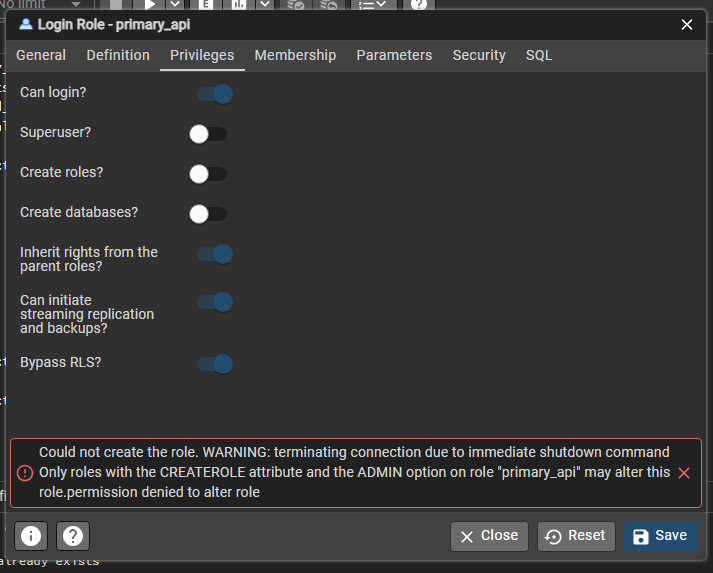The width and height of the screenshot is (713, 573).
Task: Click the 'Login Role - primary_api' title text
Action: tap(114, 25)
